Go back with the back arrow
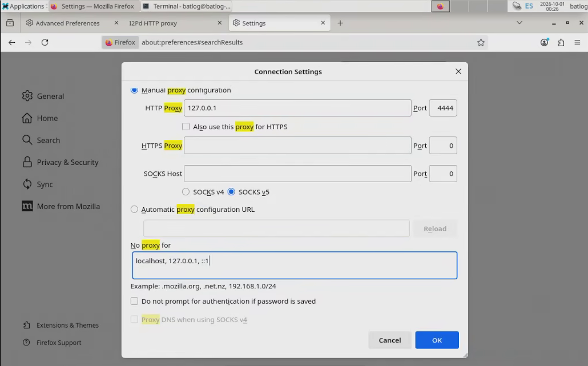Viewport: 588px width, 366px height. click(12, 42)
